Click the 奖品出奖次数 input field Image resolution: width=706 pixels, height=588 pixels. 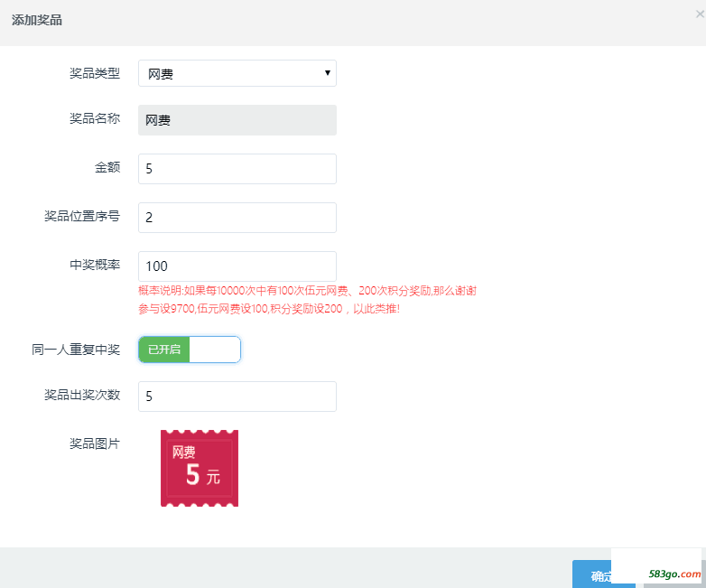237,397
